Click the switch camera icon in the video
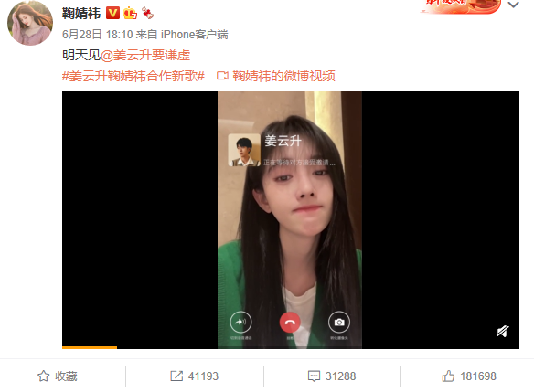534x392 pixels. pyautogui.click(x=339, y=322)
